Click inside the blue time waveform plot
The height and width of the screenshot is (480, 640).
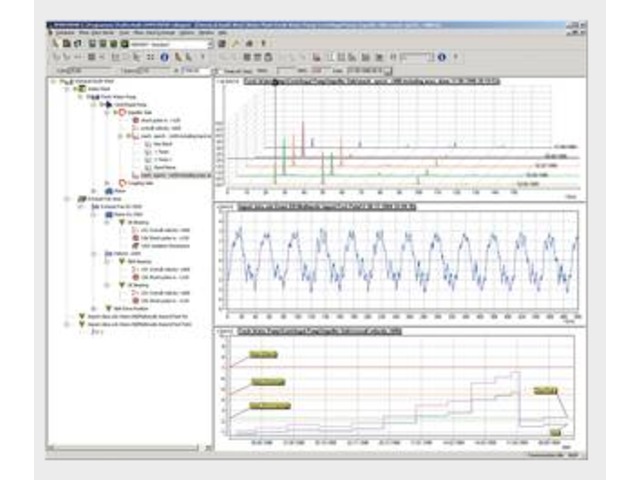click(400, 265)
